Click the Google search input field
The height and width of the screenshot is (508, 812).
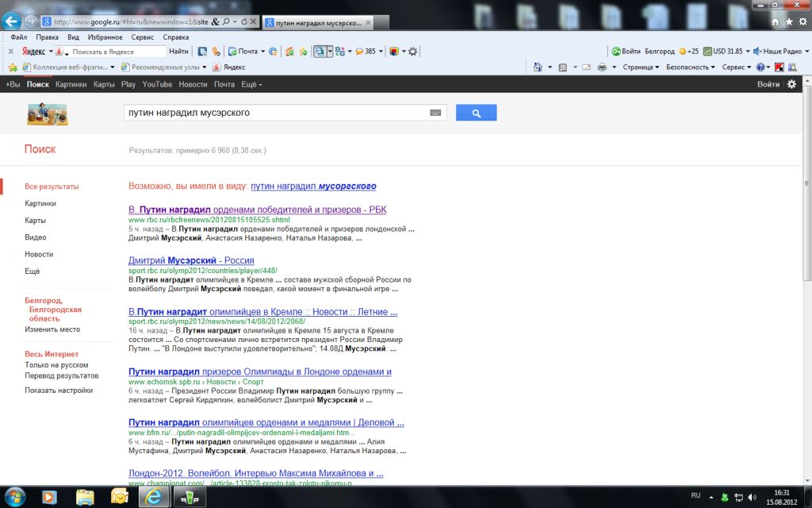pos(274,113)
